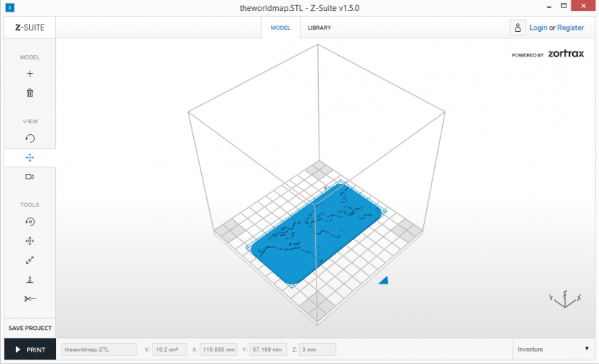Switch to the LIBRARY tab
Screen dimensions: 599x364
click(319, 28)
